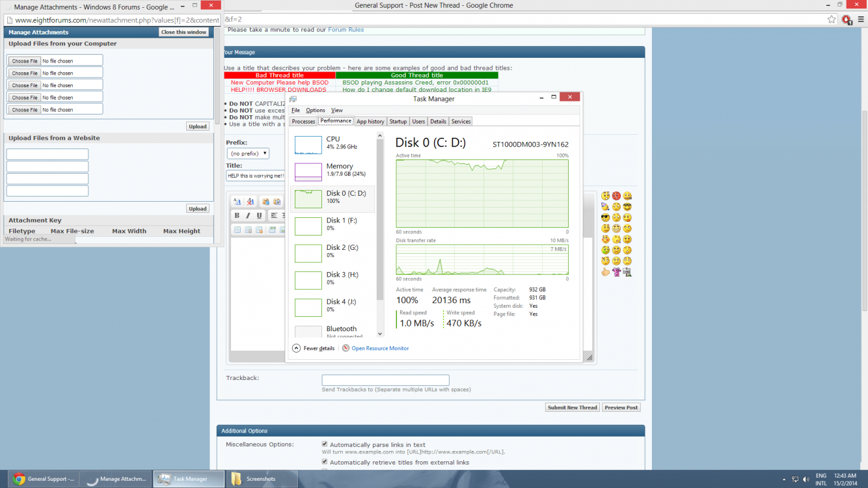Insert the party hat smiley
This screenshot has height=488, width=868.
tap(605, 207)
